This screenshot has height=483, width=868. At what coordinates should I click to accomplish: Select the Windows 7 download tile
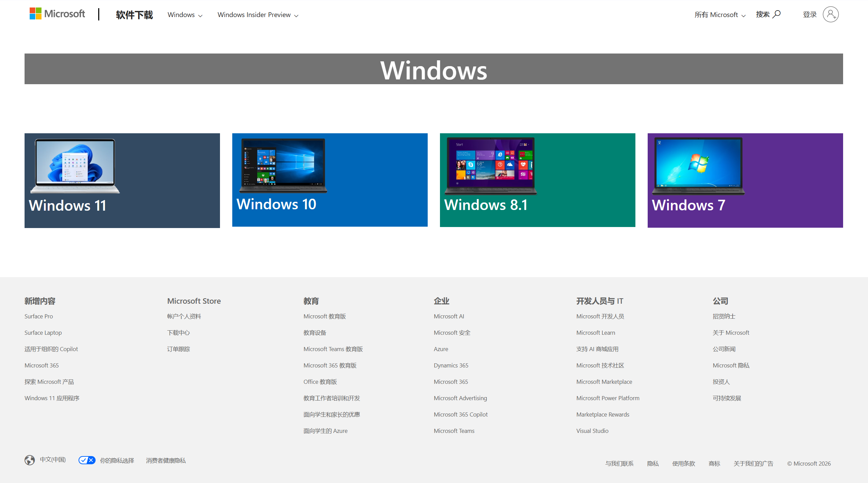point(745,180)
